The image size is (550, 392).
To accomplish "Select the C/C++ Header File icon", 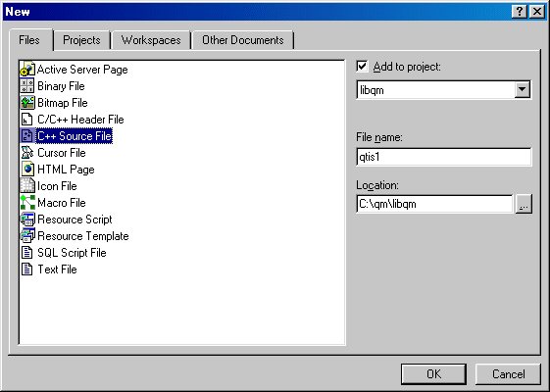I will pos(27,120).
